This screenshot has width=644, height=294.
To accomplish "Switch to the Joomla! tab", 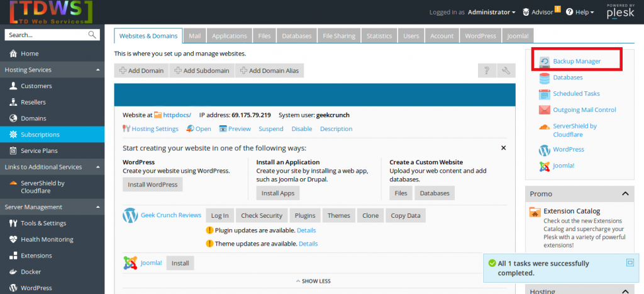I will [x=518, y=36].
